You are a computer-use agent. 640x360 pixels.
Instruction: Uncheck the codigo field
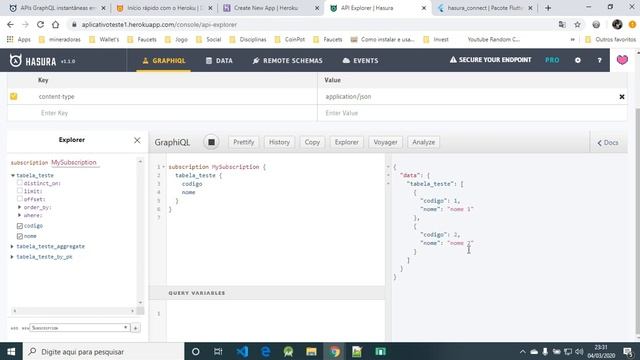20,226
